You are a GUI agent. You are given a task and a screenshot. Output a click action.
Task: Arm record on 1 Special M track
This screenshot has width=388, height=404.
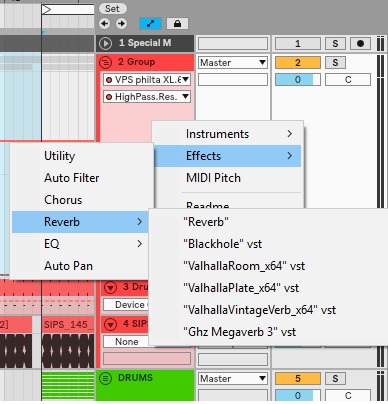pos(360,43)
